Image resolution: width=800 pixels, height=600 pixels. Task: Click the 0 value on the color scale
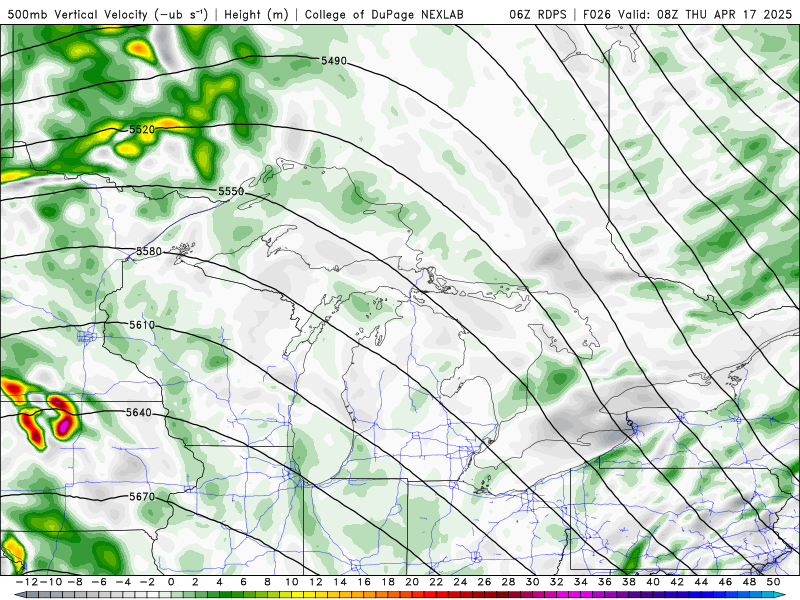pos(171,582)
